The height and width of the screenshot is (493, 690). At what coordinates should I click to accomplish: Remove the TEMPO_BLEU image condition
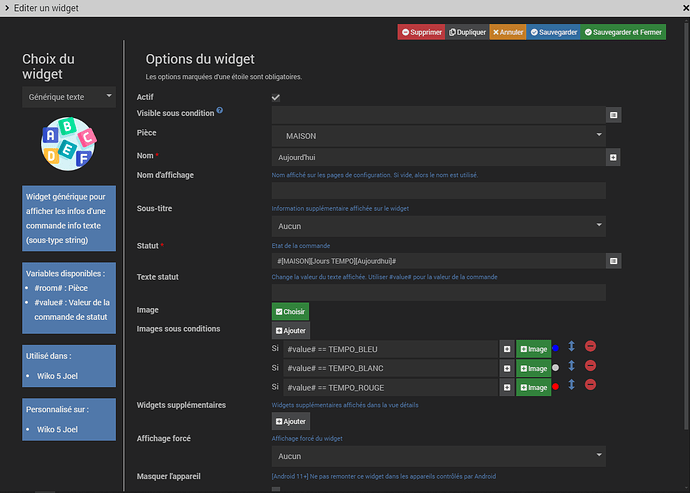point(590,347)
